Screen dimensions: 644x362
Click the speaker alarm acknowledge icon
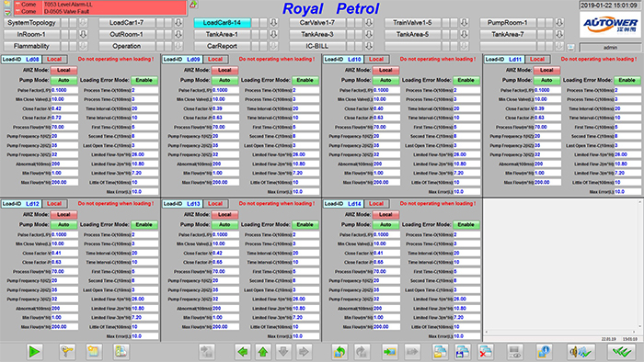point(581,351)
